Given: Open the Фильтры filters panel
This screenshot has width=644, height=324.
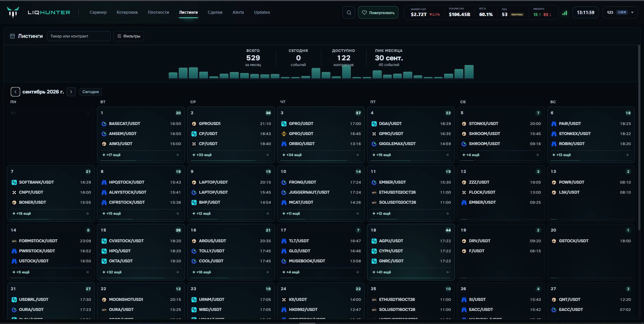Looking at the screenshot, I should (x=129, y=36).
